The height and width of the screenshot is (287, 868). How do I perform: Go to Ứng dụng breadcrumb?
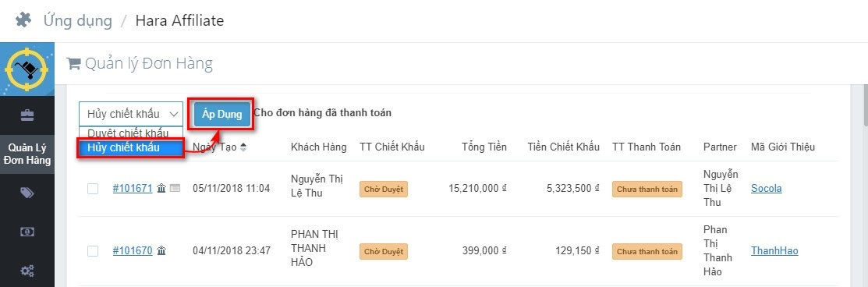coord(77,21)
